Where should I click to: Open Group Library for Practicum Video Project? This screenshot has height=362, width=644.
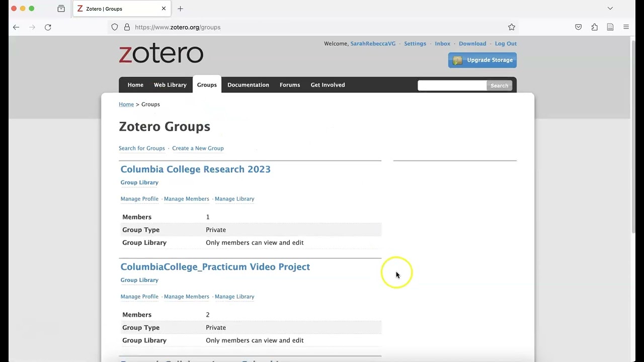[x=139, y=280]
